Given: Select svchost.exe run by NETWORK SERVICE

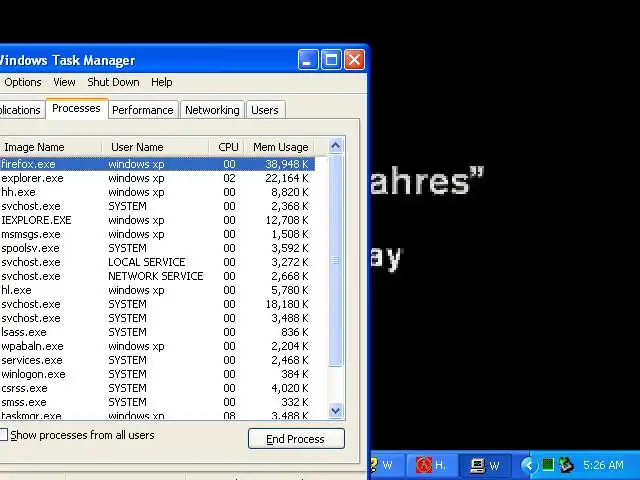Looking at the screenshot, I should 157,276.
